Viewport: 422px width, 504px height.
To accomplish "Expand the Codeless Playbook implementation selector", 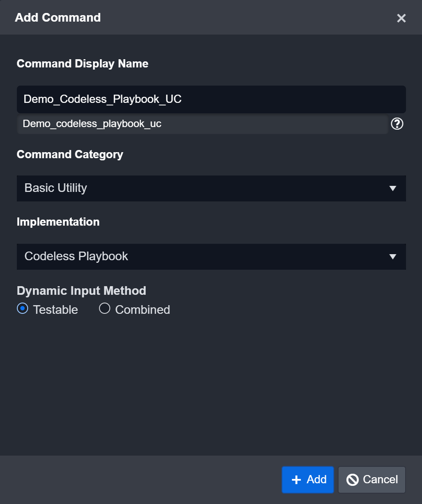I will tap(211, 256).
